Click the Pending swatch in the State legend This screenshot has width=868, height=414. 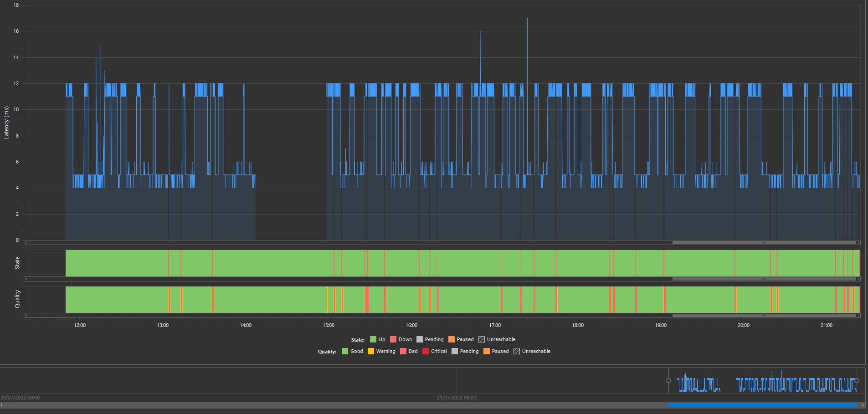420,339
